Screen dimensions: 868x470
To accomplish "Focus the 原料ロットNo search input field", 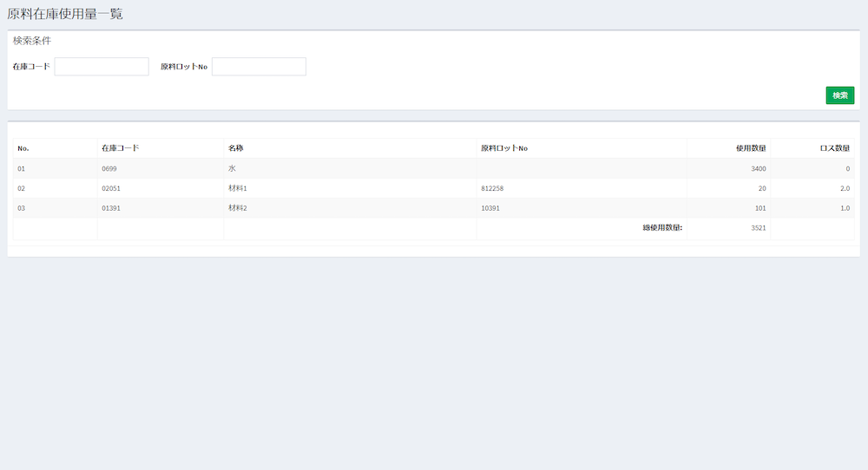I will [x=259, y=67].
